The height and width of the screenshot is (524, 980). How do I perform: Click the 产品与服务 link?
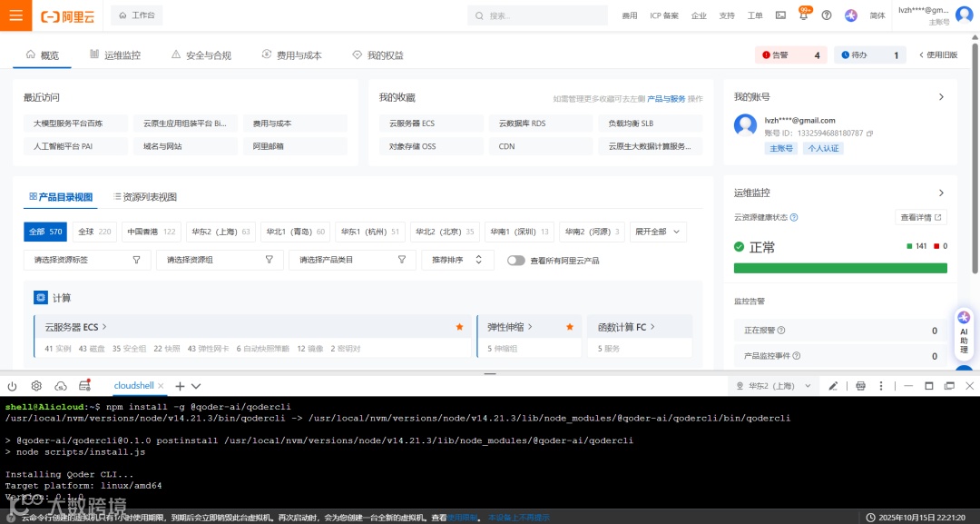click(x=666, y=99)
